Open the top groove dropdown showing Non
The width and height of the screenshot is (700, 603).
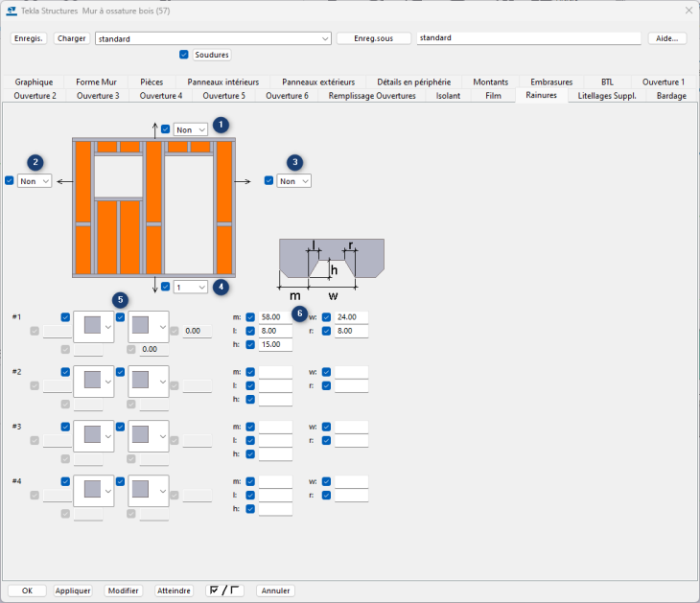point(191,129)
